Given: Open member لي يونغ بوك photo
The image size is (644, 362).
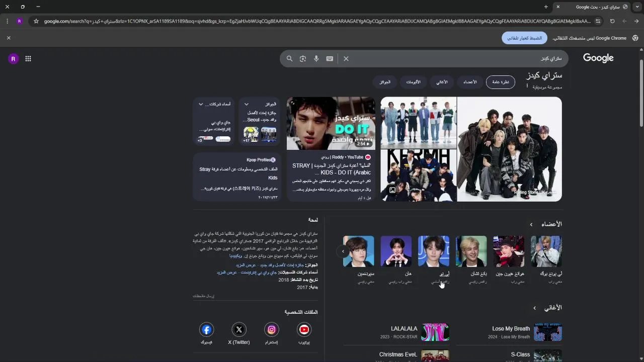Looking at the screenshot, I should pos(546,251).
